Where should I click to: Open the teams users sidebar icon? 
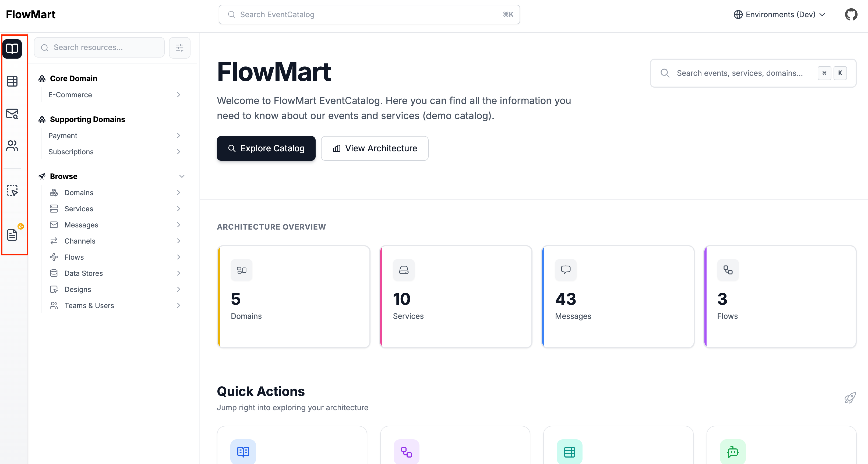[x=12, y=146]
